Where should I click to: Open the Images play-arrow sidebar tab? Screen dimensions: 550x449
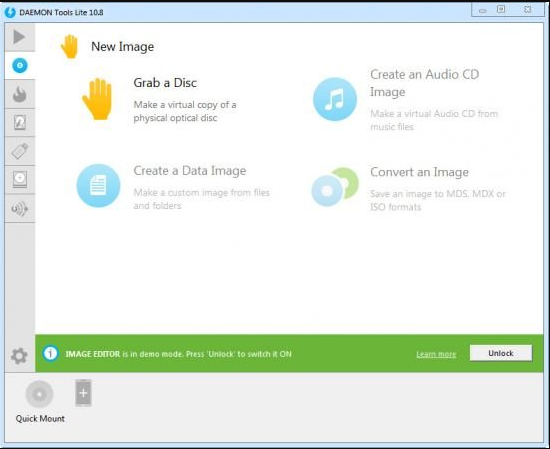(19, 37)
